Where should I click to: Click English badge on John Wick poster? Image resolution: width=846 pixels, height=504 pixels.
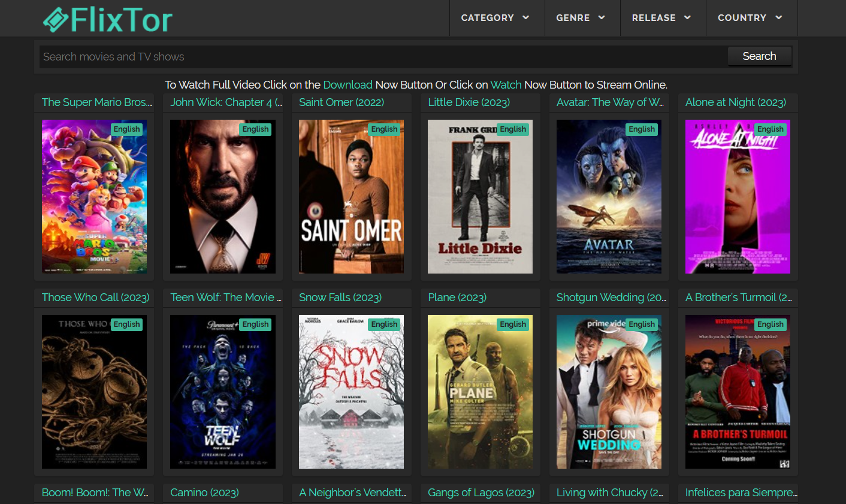point(255,129)
